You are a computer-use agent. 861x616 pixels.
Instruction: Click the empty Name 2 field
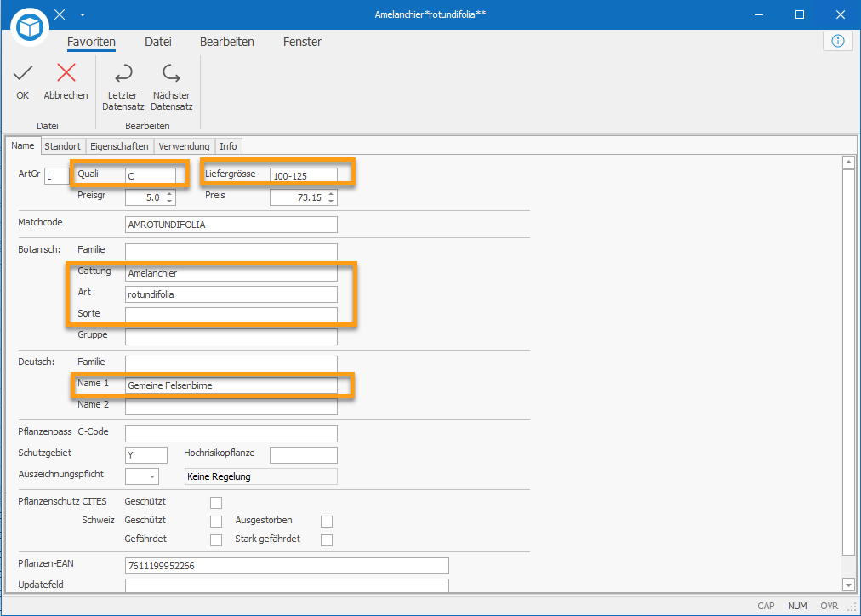[x=231, y=407]
